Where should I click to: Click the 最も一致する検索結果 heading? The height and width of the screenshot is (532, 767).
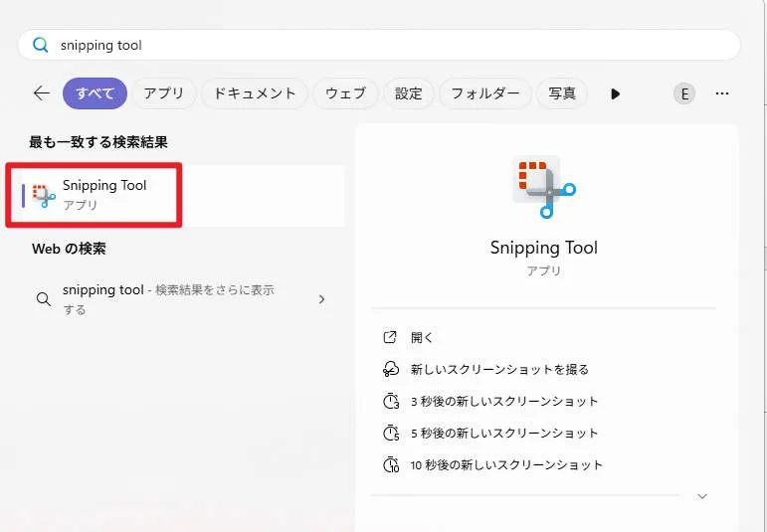click(98, 142)
